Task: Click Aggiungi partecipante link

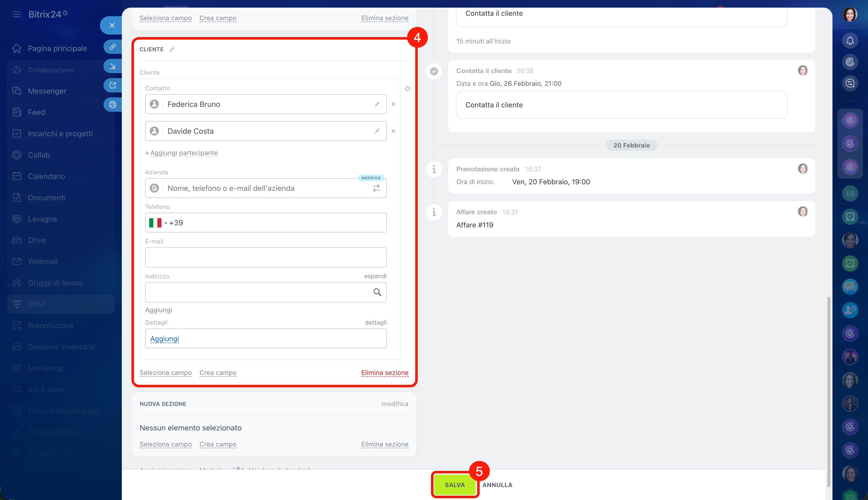Action: pos(184,153)
